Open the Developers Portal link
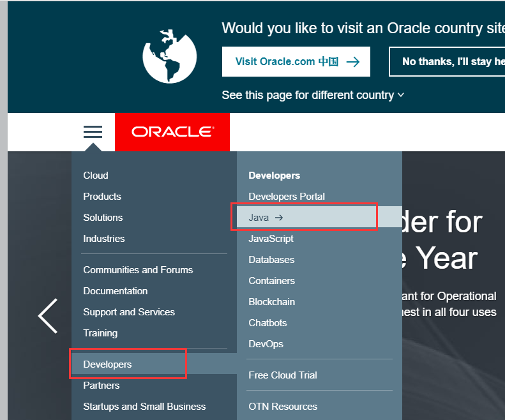The height and width of the screenshot is (420, 505). (x=287, y=197)
